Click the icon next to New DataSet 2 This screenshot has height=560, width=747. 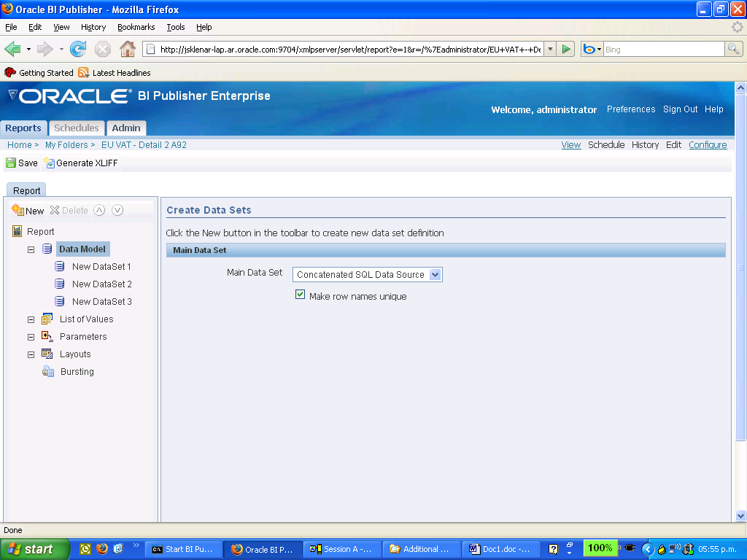pyautogui.click(x=60, y=284)
